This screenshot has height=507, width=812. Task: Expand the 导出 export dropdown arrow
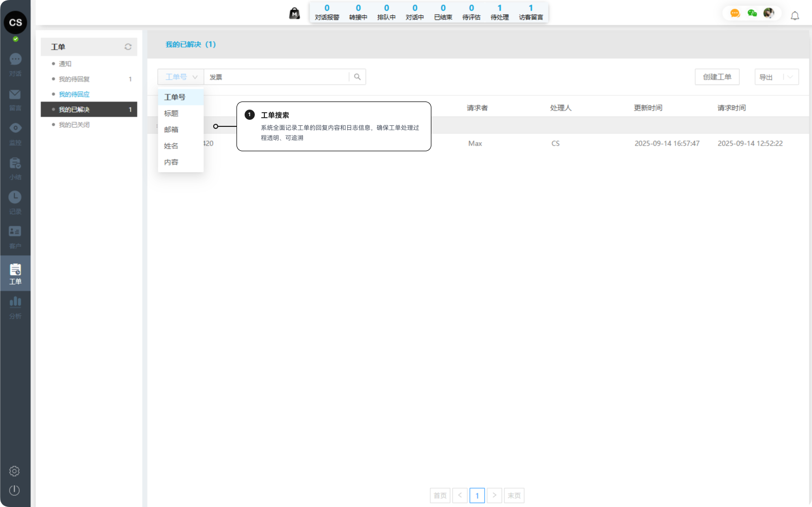(790, 77)
